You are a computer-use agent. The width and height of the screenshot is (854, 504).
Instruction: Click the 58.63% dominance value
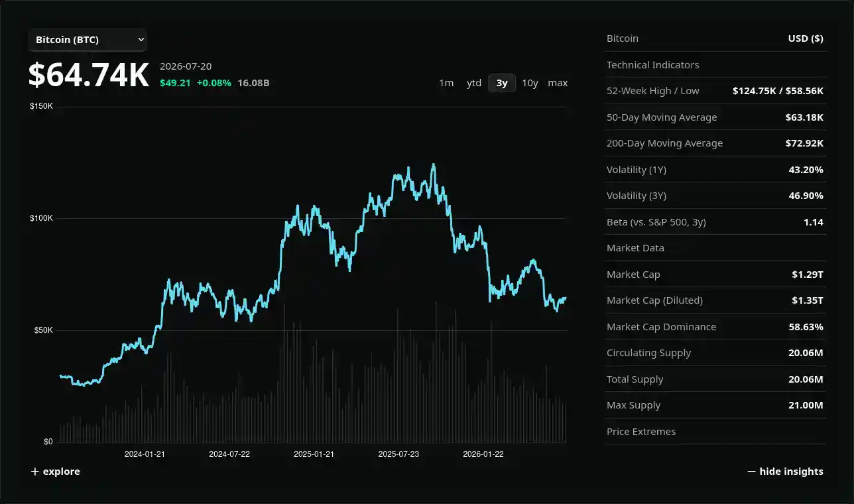click(806, 327)
